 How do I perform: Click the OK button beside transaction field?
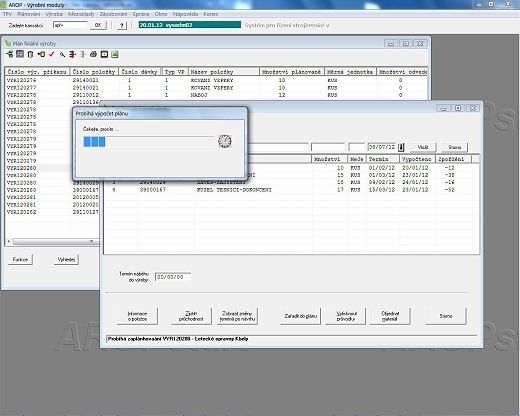pyautogui.click(x=98, y=25)
